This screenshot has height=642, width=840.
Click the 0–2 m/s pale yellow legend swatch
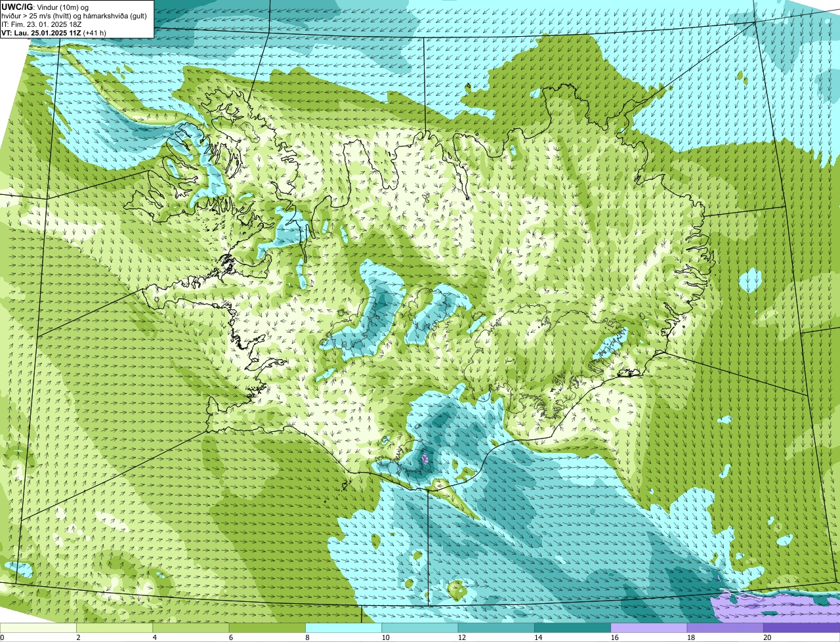tap(39, 628)
